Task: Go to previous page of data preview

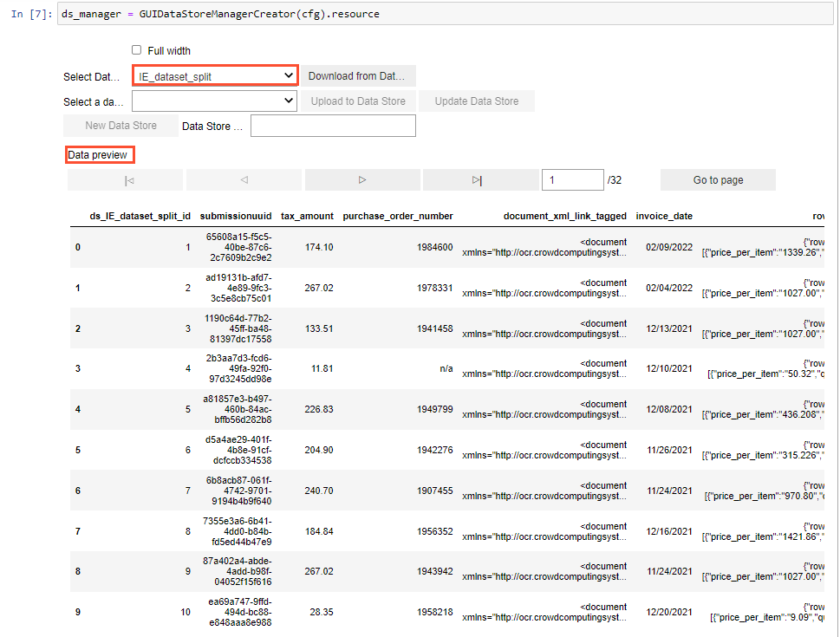Action: [x=244, y=180]
